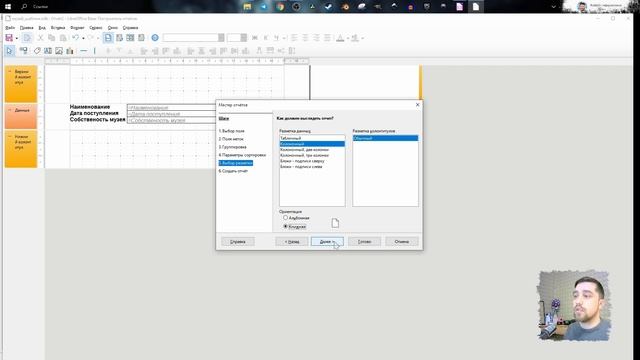Open Chrome from the taskbar
The image size is (640, 360).
click(280, 7)
